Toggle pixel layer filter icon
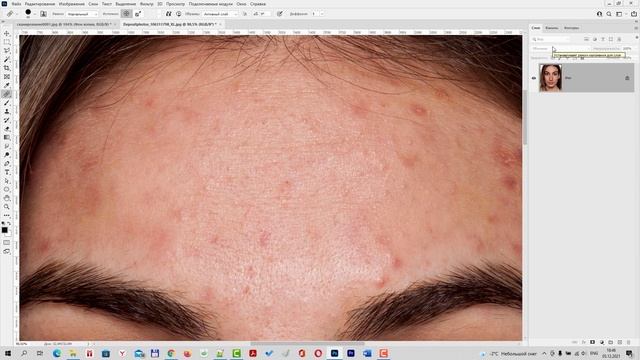Viewport: 640px width, 360px height. point(586,39)
